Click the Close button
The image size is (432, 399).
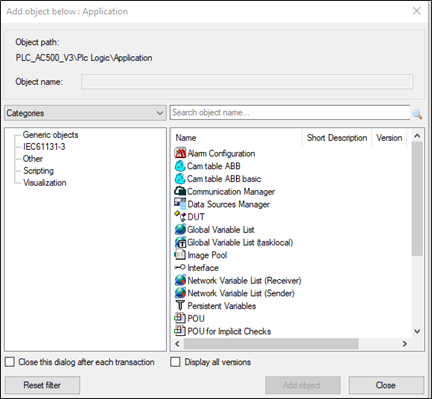(x=386, y=385)
